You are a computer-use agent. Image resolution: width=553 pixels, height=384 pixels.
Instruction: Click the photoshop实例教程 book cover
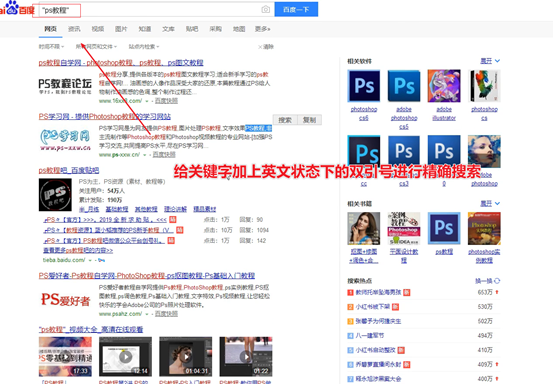tap(484, 228)
